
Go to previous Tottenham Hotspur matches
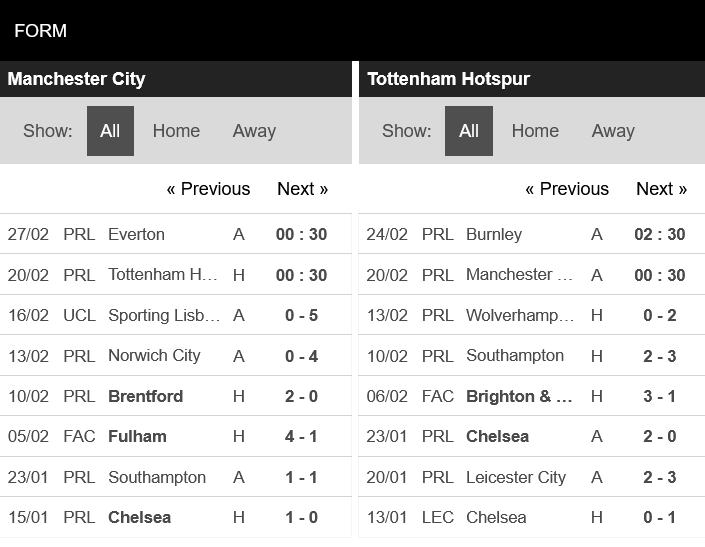pos(567,189)
